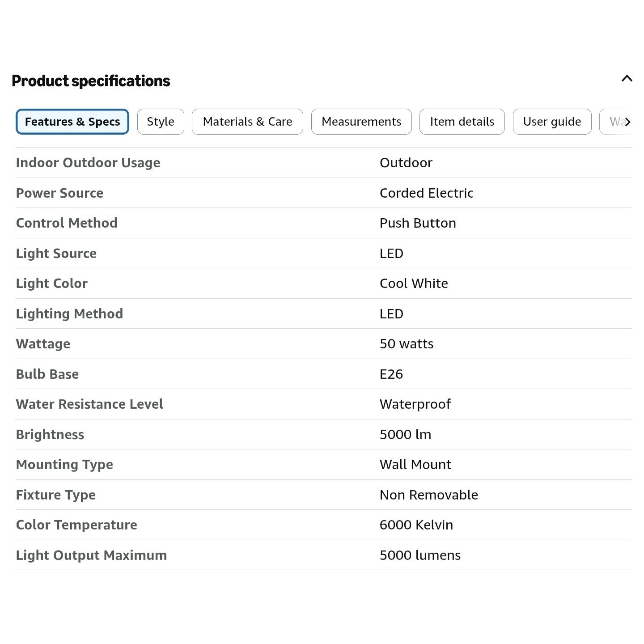
Task: Switch to Materials & Care tab
Action: click(247, 122)
